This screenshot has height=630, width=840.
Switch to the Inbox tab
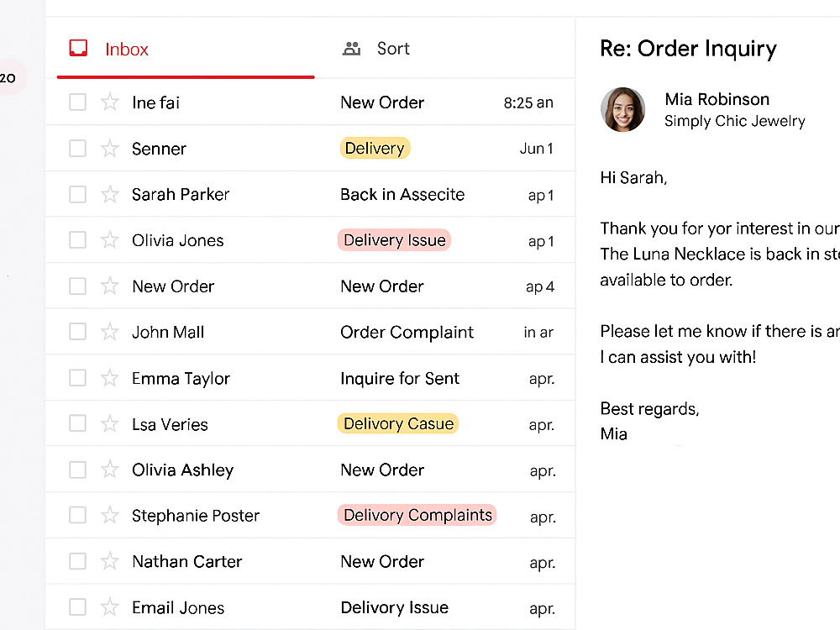186,49
